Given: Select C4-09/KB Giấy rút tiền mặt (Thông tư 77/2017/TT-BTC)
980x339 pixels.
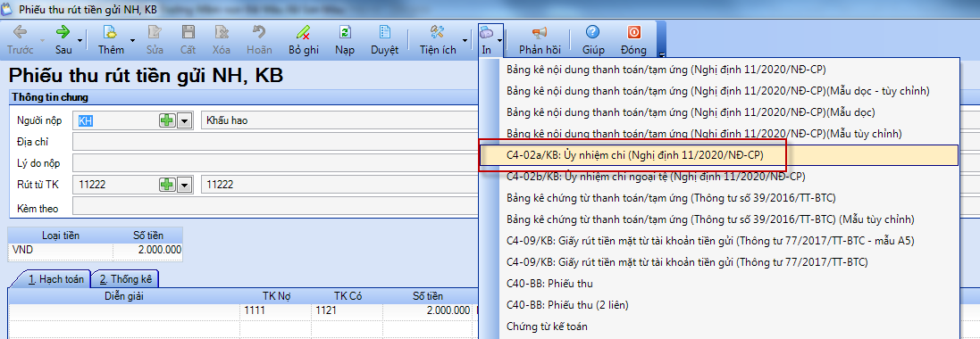Looking at the screenshot, I should [x=719, y=261].
